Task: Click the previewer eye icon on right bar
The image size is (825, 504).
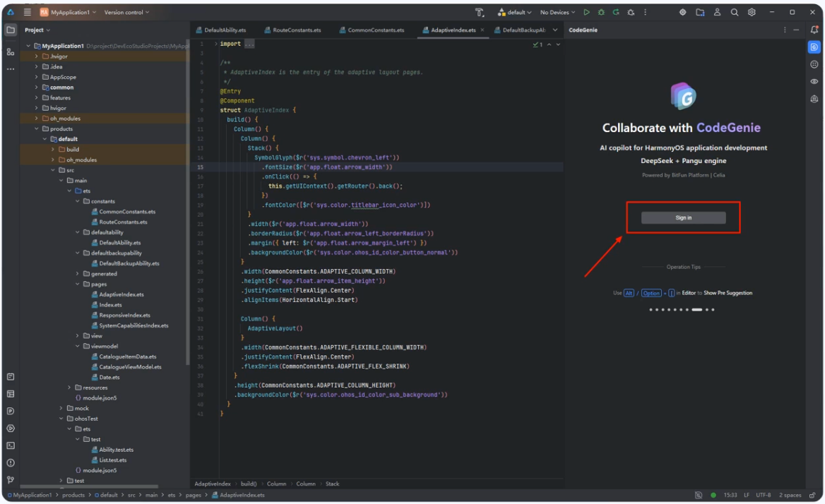Action: point(814,81)
